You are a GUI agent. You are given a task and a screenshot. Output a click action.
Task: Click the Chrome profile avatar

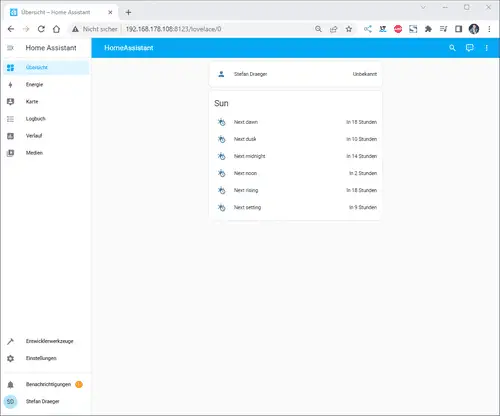point(474,29)
